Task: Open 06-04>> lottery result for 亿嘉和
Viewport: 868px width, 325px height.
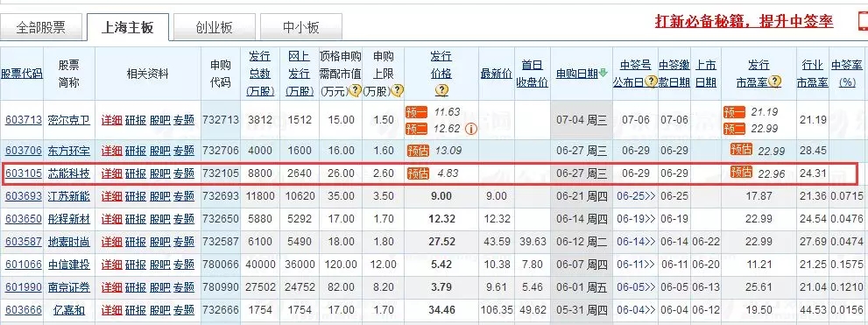Action: [636, 310]
